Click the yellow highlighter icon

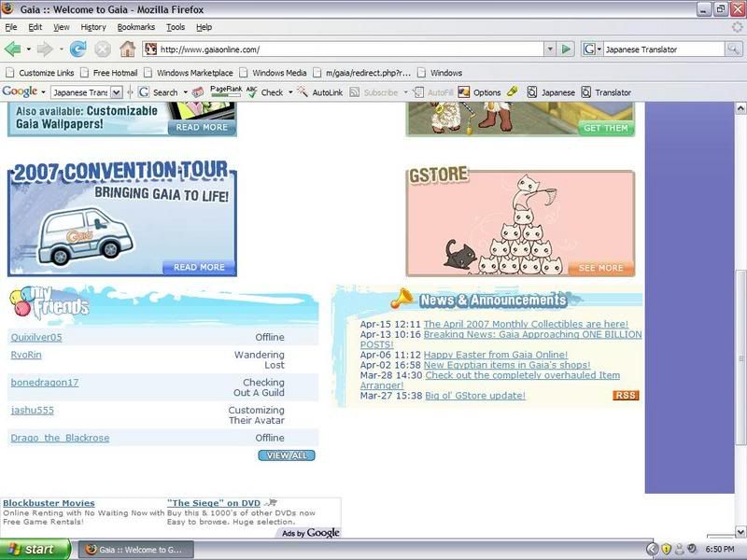pyautogui.click(x=513, y=91)
